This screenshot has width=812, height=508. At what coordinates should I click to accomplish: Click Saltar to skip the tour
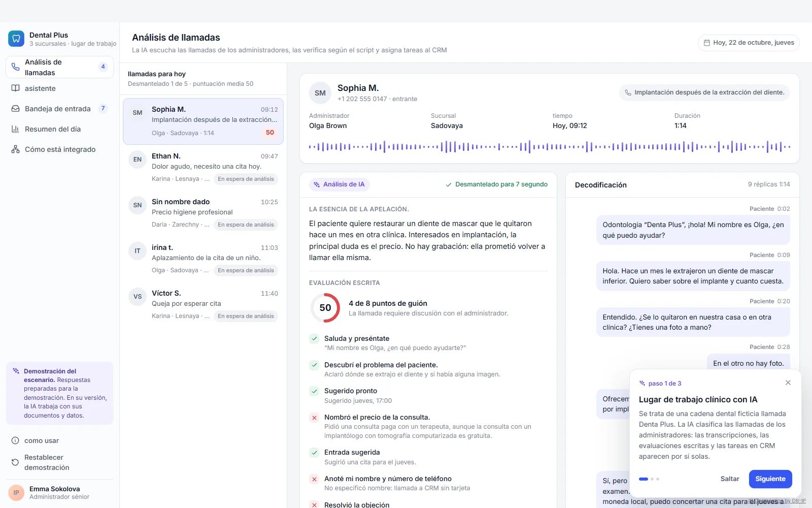[730, 479]
